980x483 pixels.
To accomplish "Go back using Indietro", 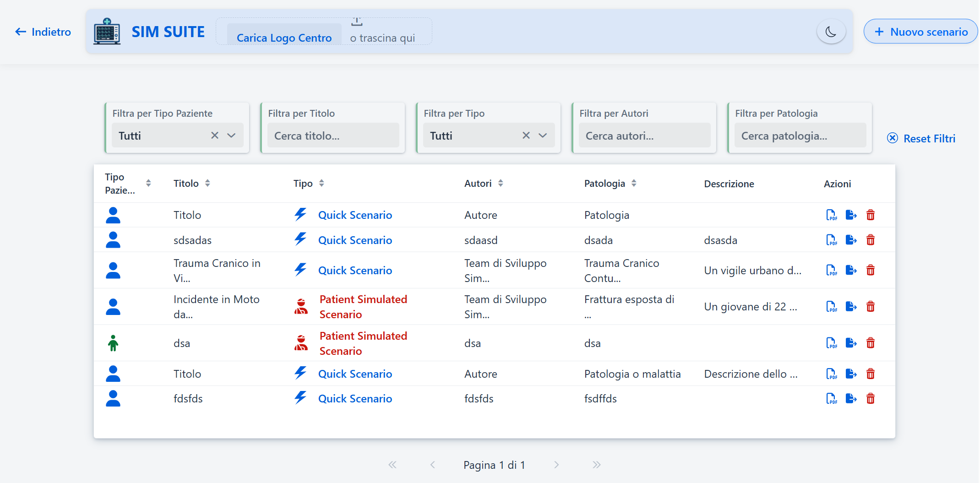I will click(43, 32).
